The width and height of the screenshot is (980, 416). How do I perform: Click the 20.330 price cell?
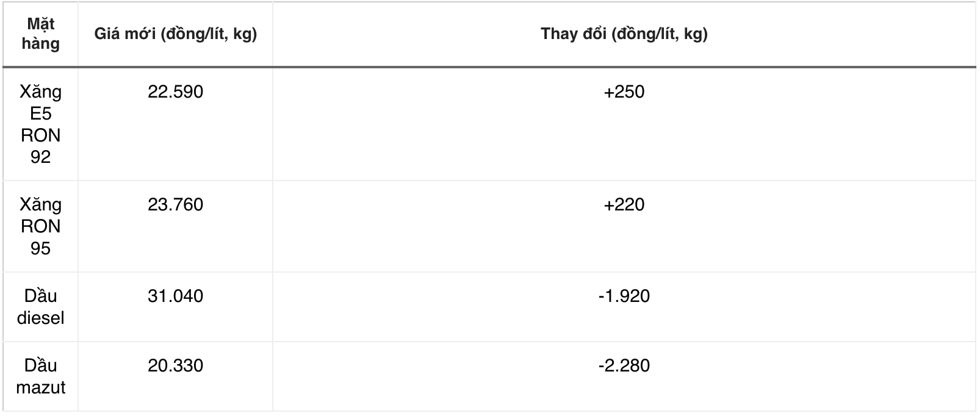tap(175, 366)
